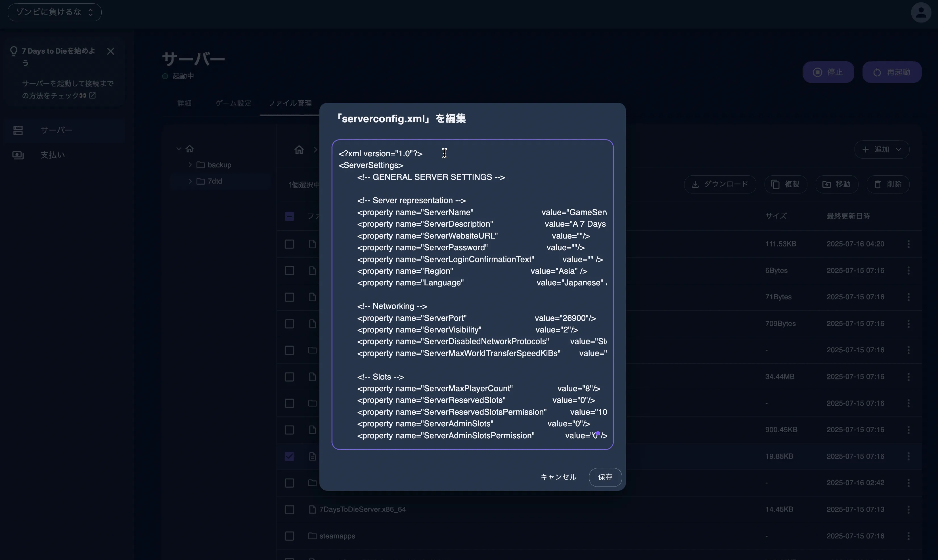Click the file icon of 7DaysToDieServer.x86_64

click(x=312, y=510)
